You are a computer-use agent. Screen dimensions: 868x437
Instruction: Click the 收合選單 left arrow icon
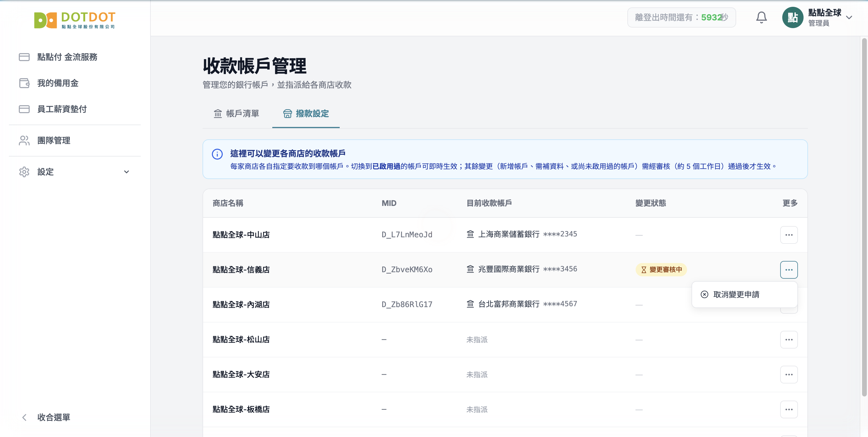click(x=24, y=417)
